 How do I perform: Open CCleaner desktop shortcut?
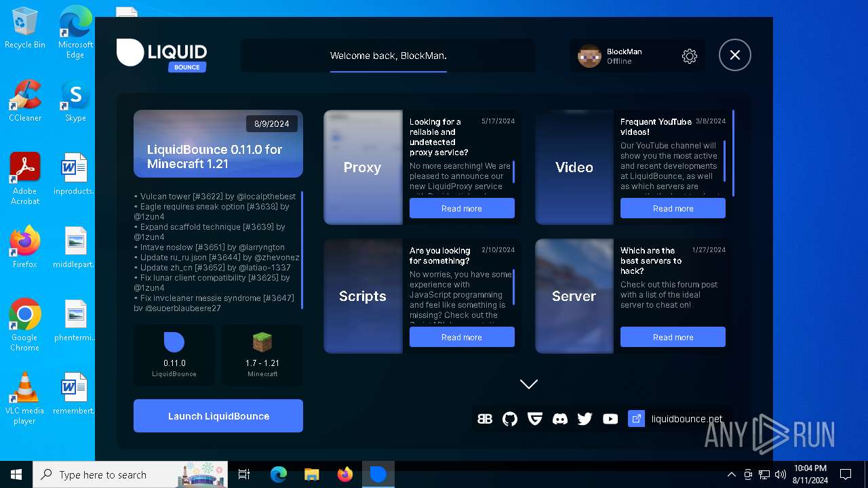coord(25,101)
